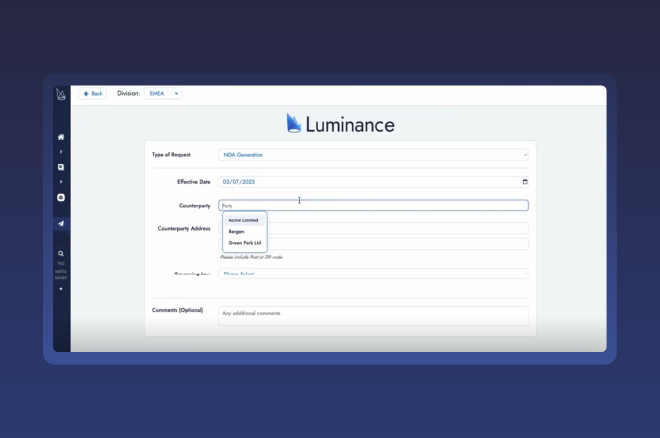
Task: Open the Governing Law Please Select dropdown
Action: (x=373, y=273)
